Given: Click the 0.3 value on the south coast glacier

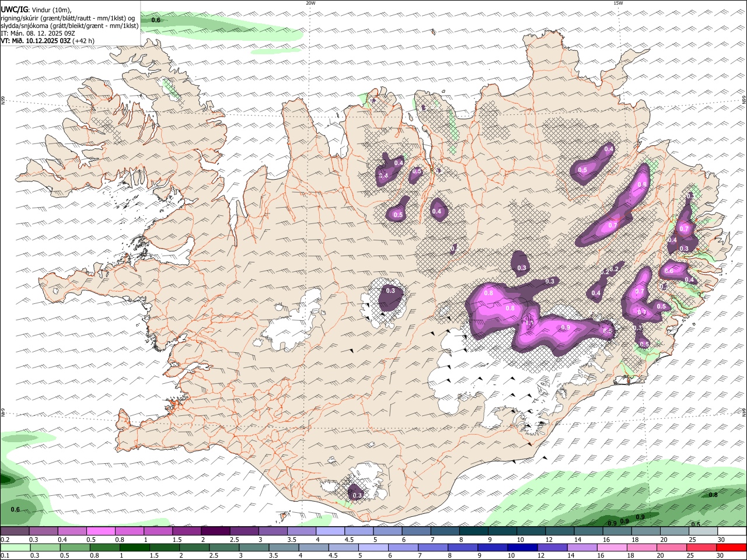Looking at the screenshot, I should pos(357,495).
